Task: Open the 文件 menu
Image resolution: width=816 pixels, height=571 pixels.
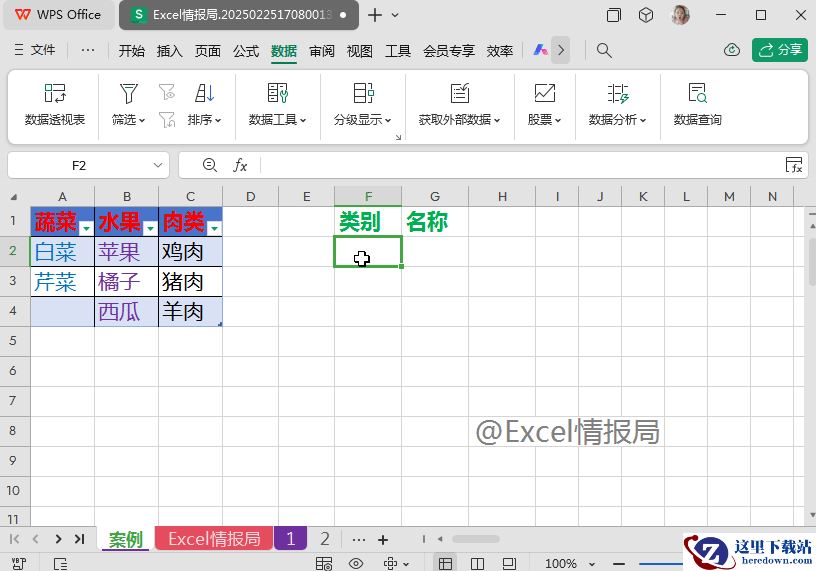Action: [35, 50]
